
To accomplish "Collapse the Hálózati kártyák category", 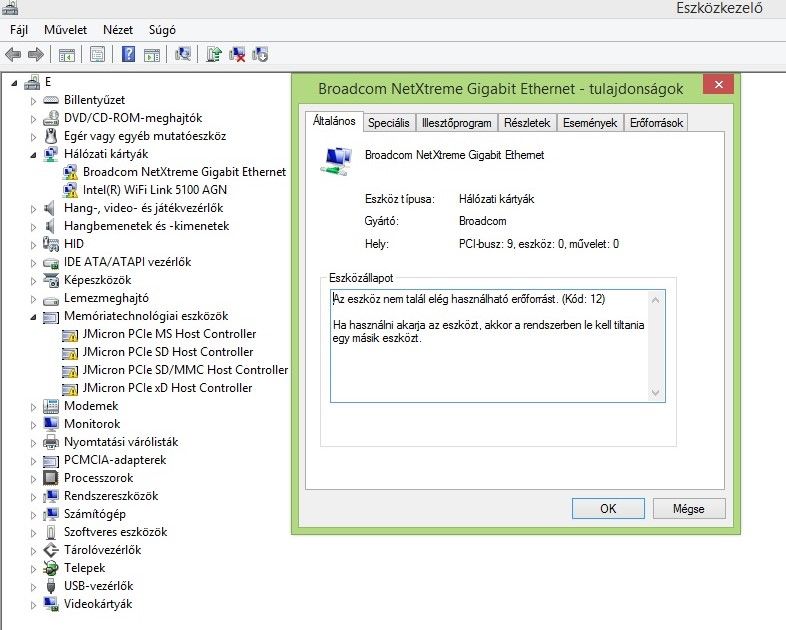I will click(34, 155).
